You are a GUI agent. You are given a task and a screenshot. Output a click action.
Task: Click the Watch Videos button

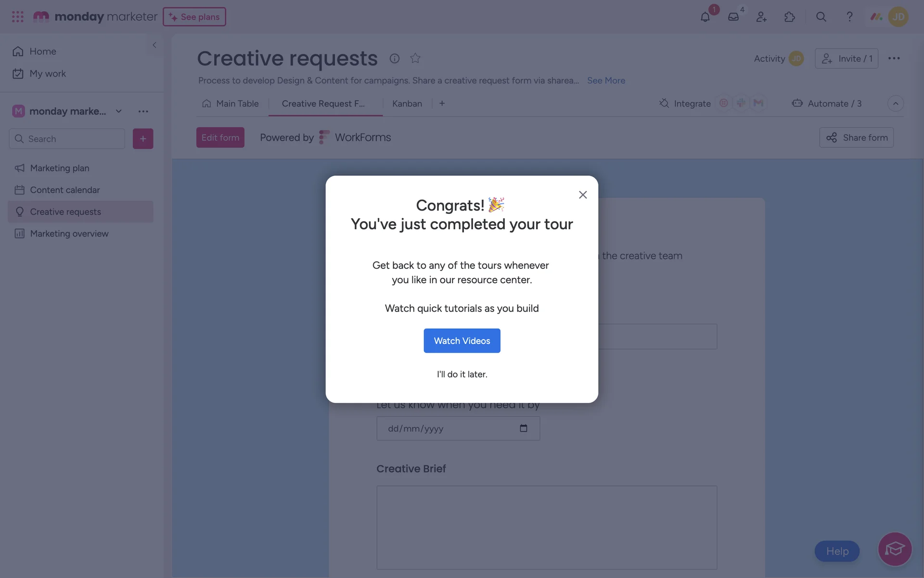click(462, 341)
